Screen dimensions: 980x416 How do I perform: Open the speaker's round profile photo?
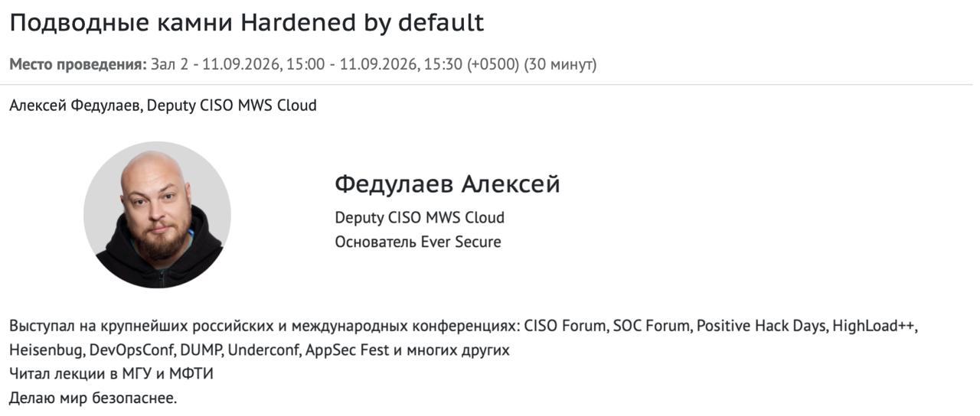tap(157, 215)
